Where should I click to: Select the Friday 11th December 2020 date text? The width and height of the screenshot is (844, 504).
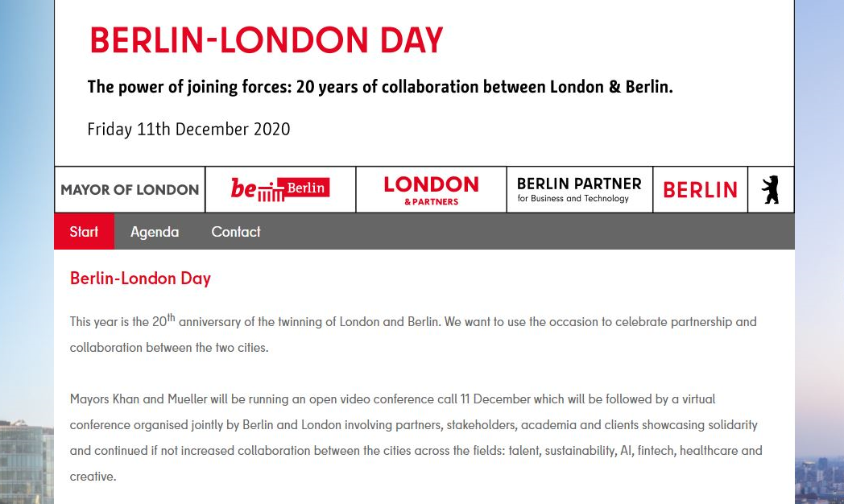[188, 129]
